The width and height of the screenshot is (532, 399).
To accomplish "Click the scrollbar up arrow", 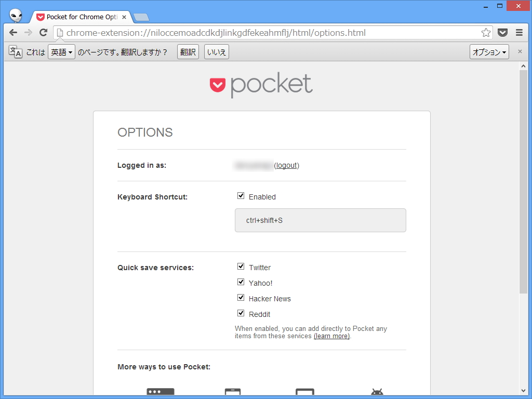I will pyautogui.click(x=523, y=66).
